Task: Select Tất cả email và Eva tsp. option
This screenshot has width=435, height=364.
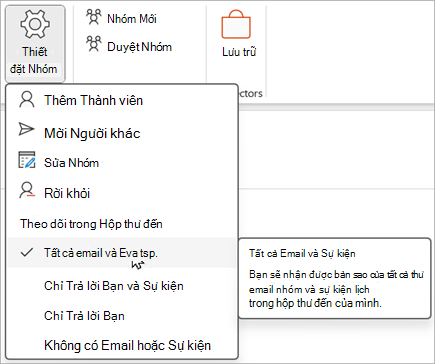Action: pos(122,253)
